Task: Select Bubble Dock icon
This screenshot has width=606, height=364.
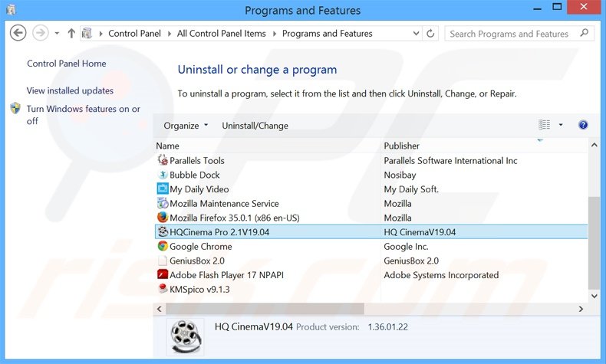Action: (163, 175)
